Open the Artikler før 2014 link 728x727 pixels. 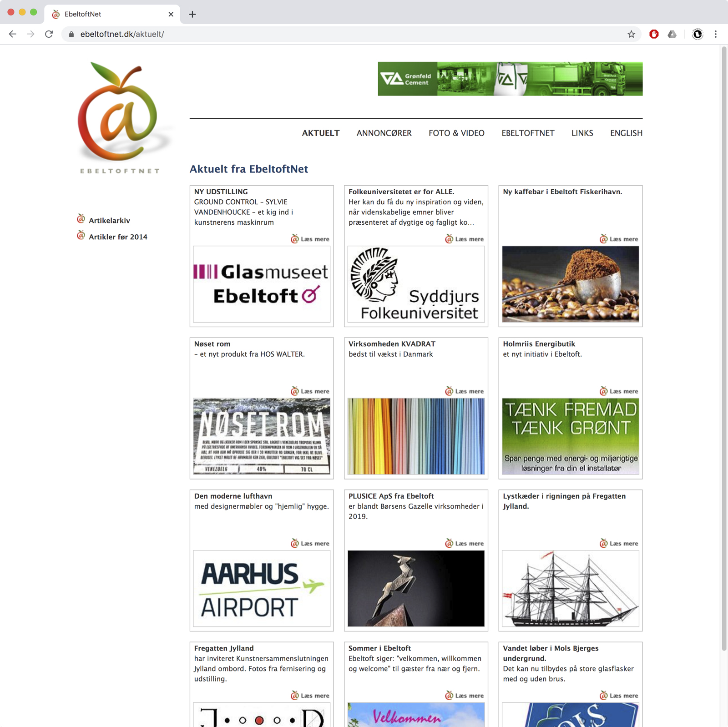pyautogui.click(x=118, y=237)
